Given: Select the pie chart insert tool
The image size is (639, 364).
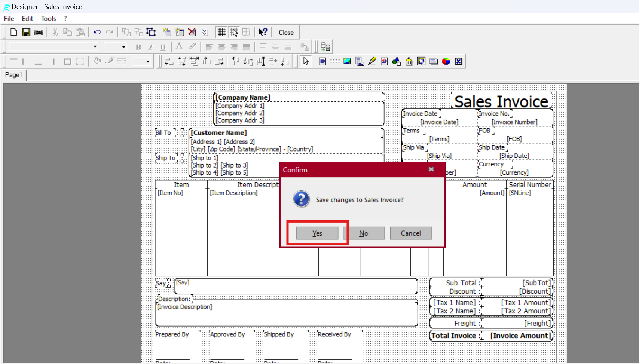Looking at the screenshot, I should [x=446, y=61].
